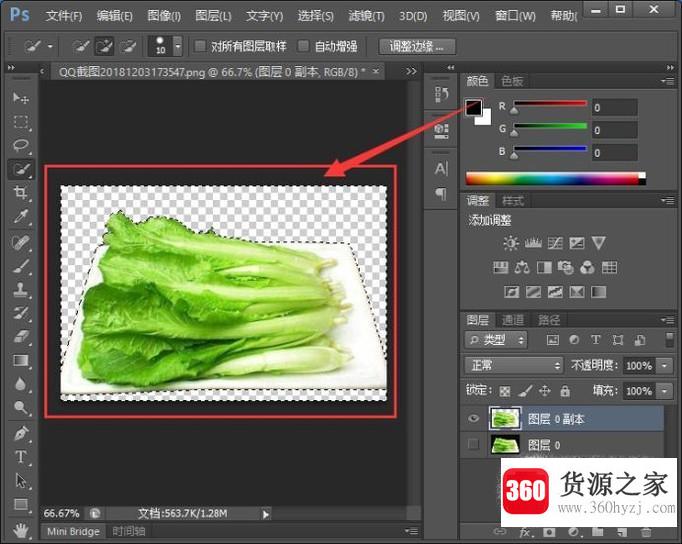Screen dimensions: 682x544
Task: Add a Curves adjustment
Action: (555, 243)
